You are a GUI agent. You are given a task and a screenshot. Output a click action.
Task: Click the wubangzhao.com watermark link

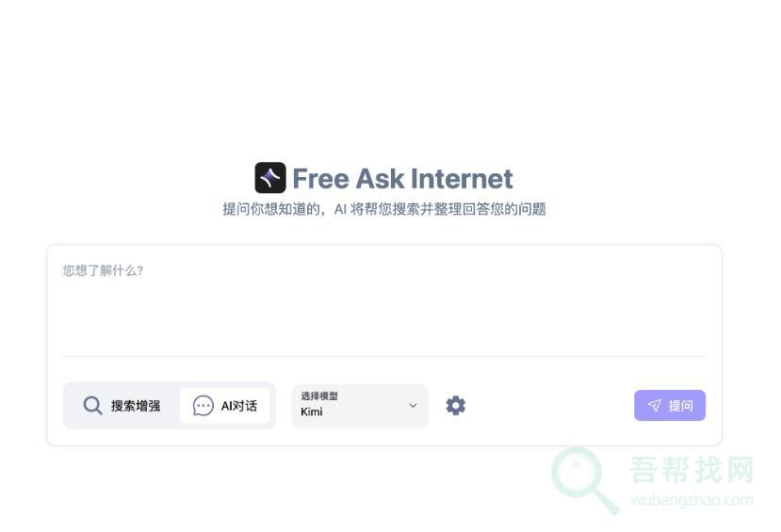point(692,500)
